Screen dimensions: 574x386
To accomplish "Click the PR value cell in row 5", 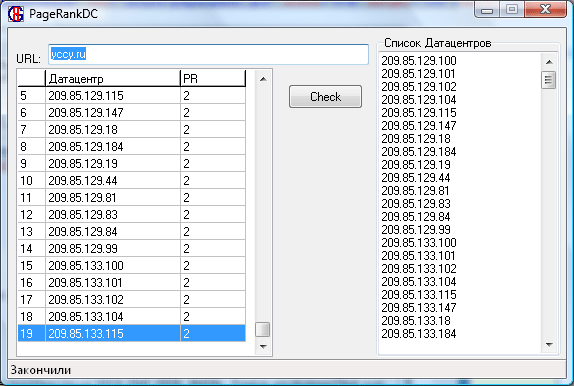I will coord(213,96).
